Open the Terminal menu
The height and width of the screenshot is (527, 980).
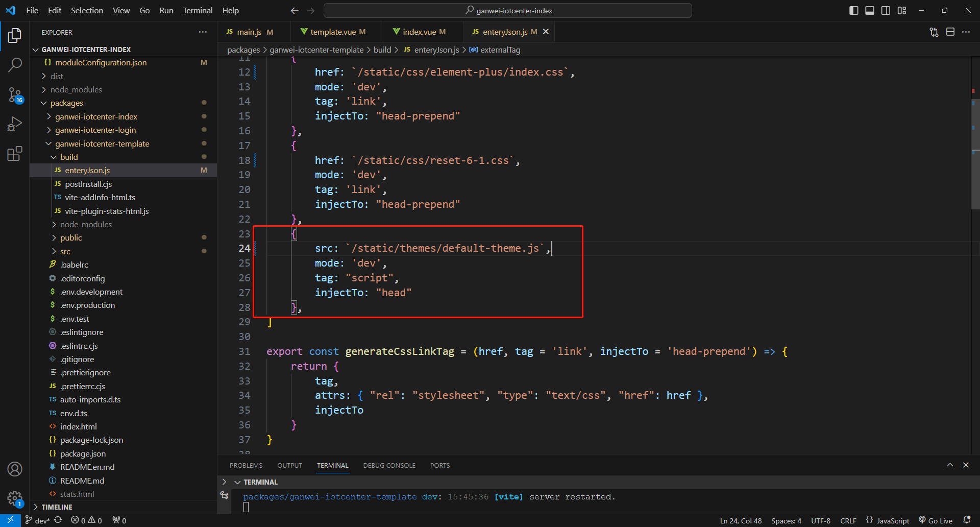(x=198, y=10)
